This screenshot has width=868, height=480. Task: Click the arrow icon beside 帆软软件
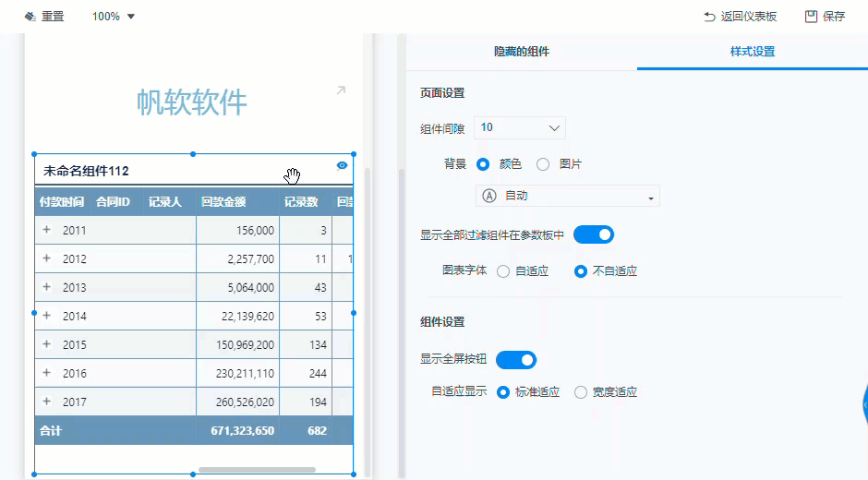[341, 90]
